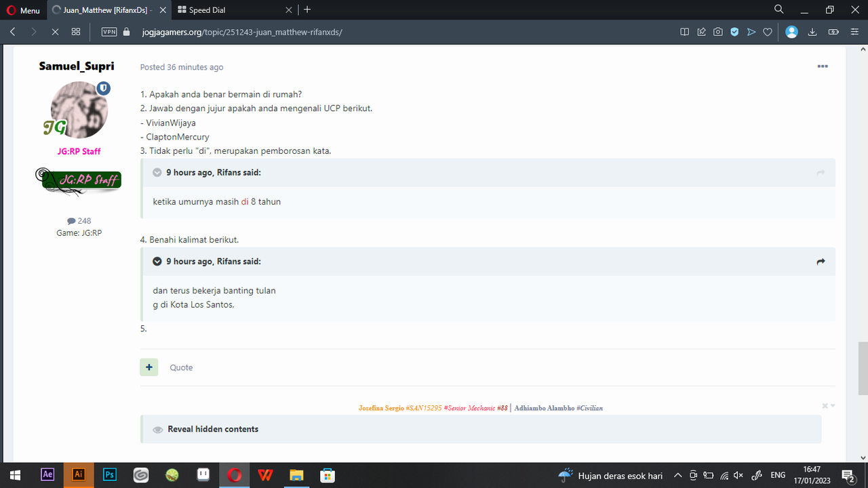
Task: Open Microsoft Store from taskbar
Action: coord(328,475)
